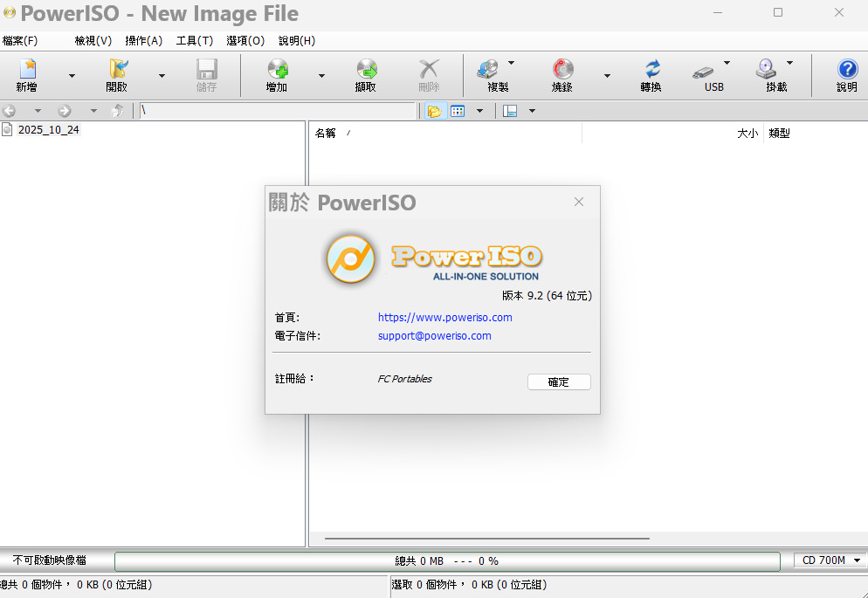The image size is (868, 598).
Task: Click the Burn (燒錄) disc toolbar icon
Action: click(562, 70)
